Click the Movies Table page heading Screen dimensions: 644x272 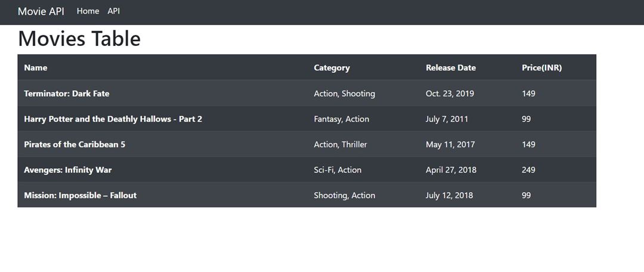(x=79, y=39)
